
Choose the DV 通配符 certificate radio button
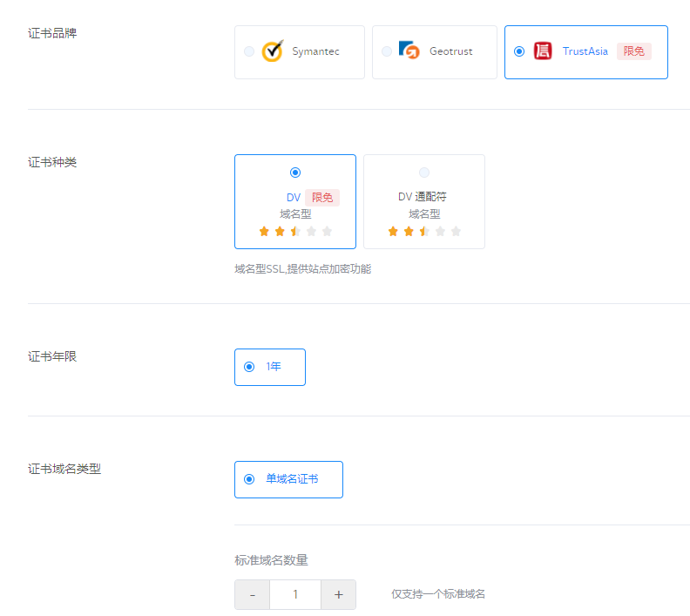[x=424, y=173]
